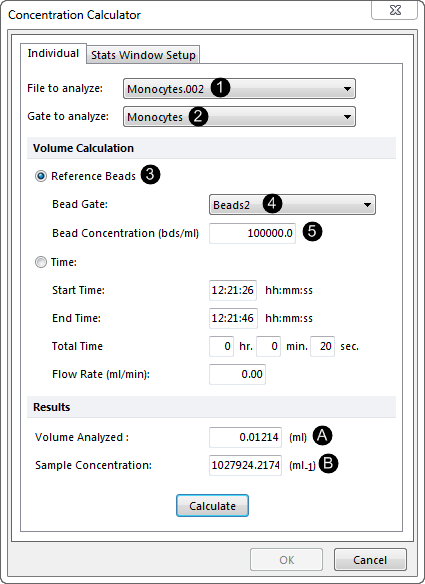Screen dimensions: 425x584
Task: Click the OK button
Action: [286, 559]
